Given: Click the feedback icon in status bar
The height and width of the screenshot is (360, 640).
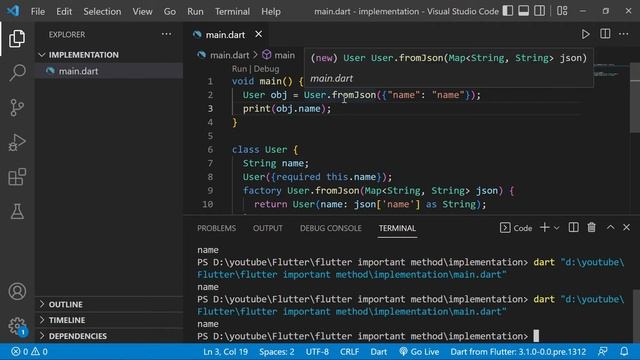Looking at the screenshot, I should tap(602, 351).
